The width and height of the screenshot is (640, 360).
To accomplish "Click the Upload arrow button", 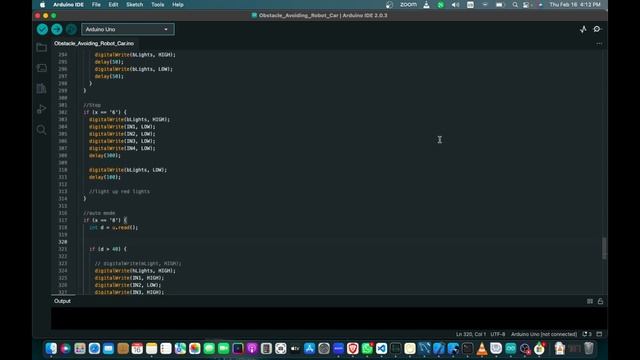I will click(57, 29).
